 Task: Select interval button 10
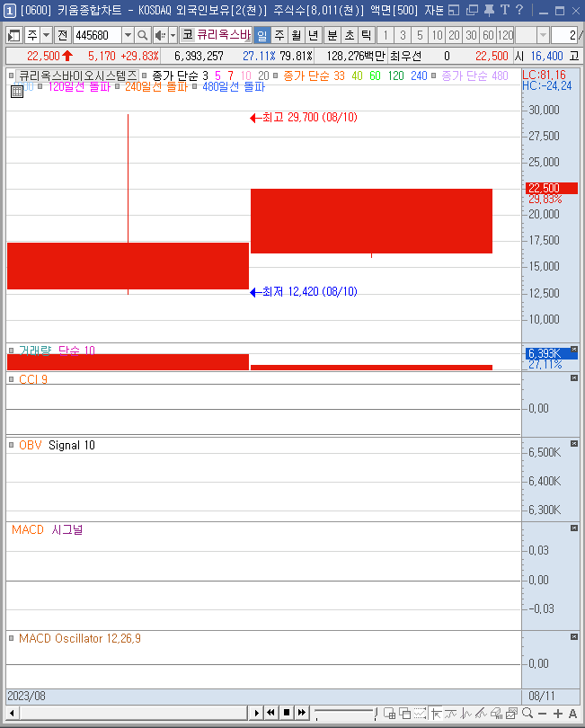point(437,35)
